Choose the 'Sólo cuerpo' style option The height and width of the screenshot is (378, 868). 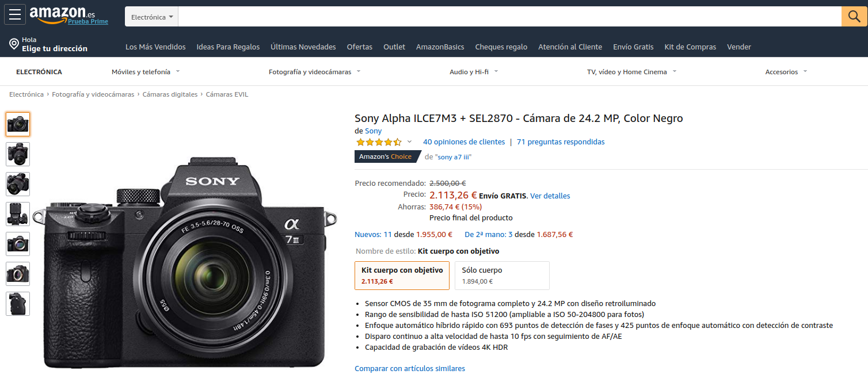point(501,276)
